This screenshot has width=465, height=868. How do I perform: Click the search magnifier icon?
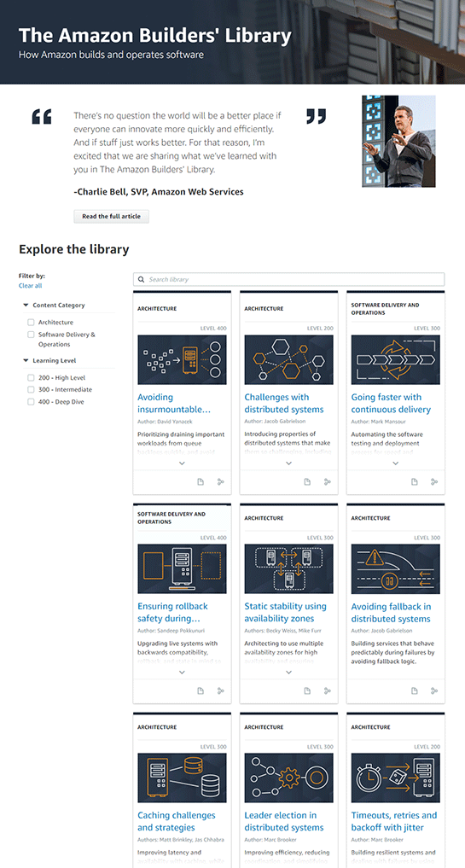pos(141,280)
